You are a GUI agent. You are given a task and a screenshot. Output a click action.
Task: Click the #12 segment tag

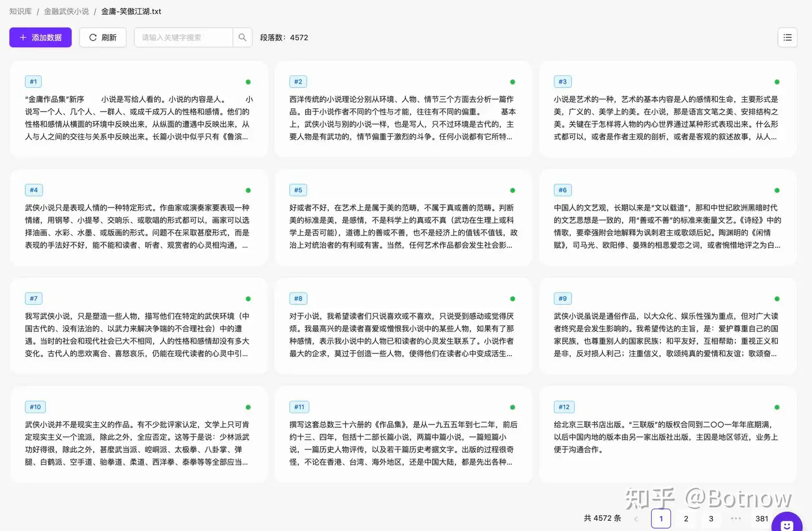564,407
